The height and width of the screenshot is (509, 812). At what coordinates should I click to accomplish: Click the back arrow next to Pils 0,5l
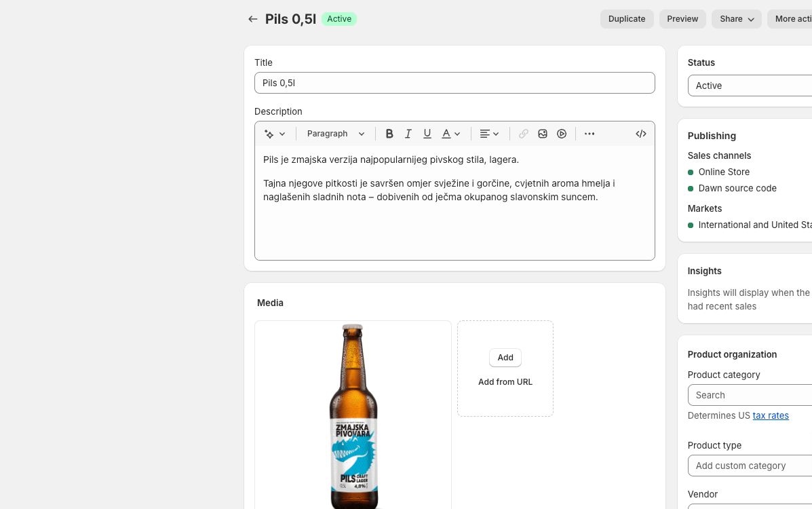[x=253, y=19]
